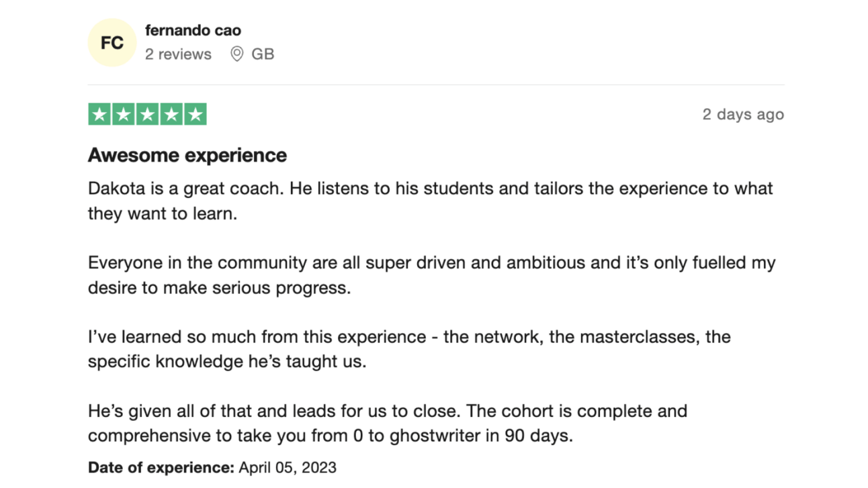Click the paragraph about the driven community
The width and height of the screenshot is (868, 488).
(x=431, y=275)
